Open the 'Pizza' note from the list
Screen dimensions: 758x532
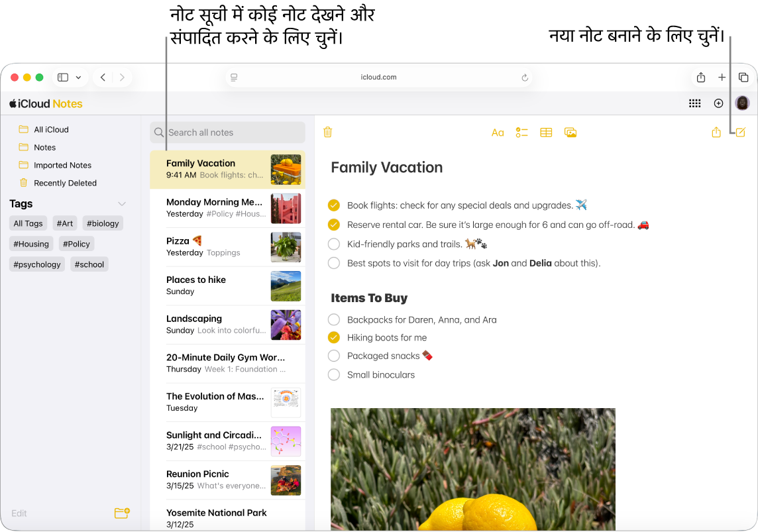pos(219,246)
